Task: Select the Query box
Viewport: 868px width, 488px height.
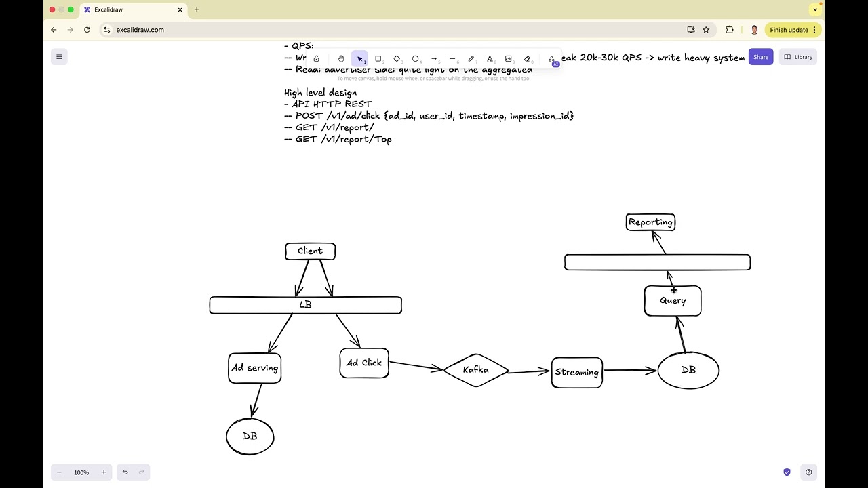Action: [x=673, y=301]
